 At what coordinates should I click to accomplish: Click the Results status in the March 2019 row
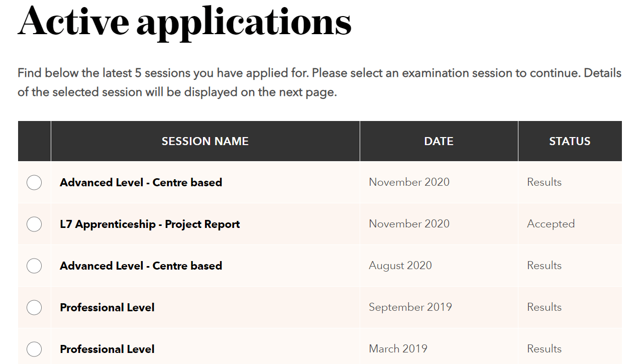(x=544, y=349)
